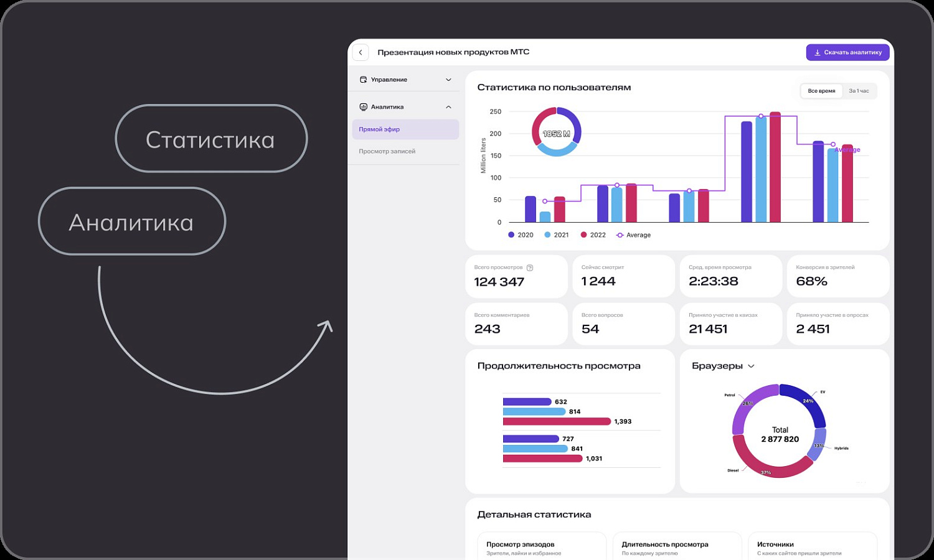This screenshot has height=560, width=934.
Task: Click value 68% conversion
Action: point(812,281)
